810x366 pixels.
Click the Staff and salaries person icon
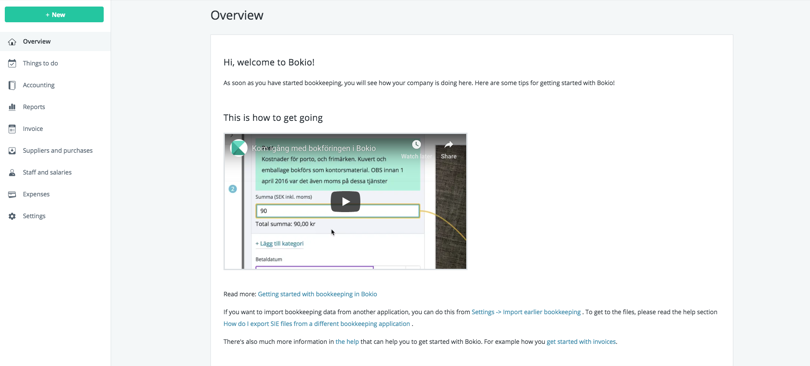(12, 172)
